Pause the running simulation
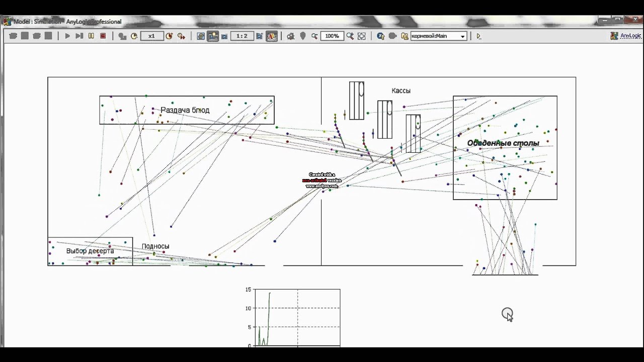Image resolution: width=644 pixels, height=362 pixels. click(91, 36)
